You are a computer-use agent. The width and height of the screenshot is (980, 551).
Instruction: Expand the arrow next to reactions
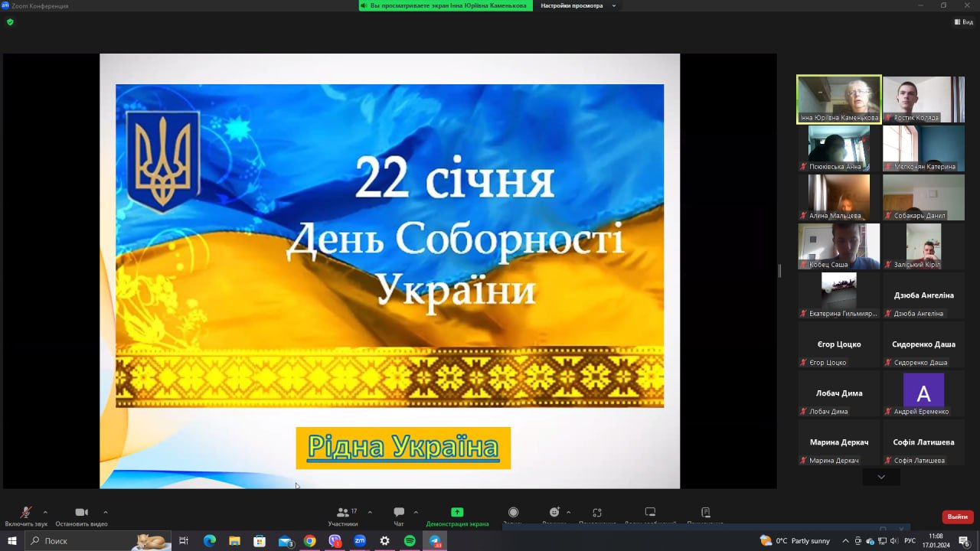tap(568, 512)
